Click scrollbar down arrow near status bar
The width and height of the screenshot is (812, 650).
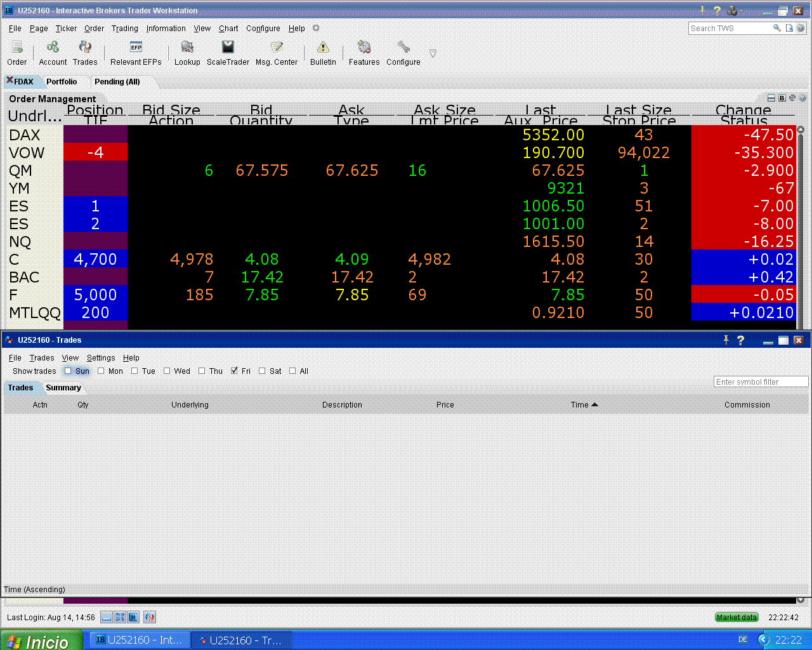click(x=801, y=600)
